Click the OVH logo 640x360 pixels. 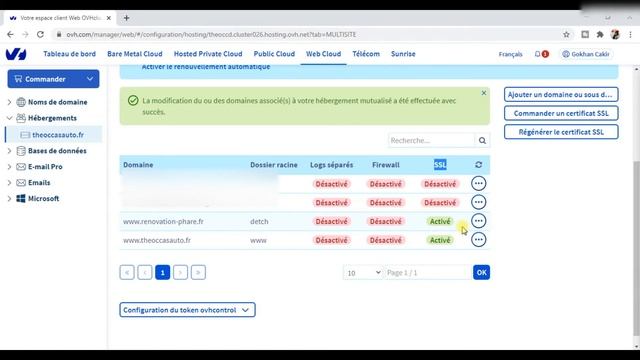point(16,54)
